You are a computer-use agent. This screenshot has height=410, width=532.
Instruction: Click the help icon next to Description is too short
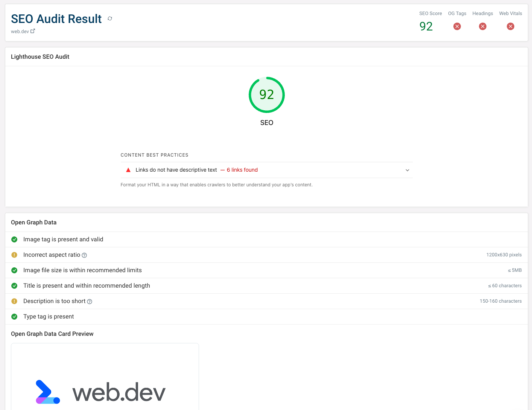click(x=89, y=301)
